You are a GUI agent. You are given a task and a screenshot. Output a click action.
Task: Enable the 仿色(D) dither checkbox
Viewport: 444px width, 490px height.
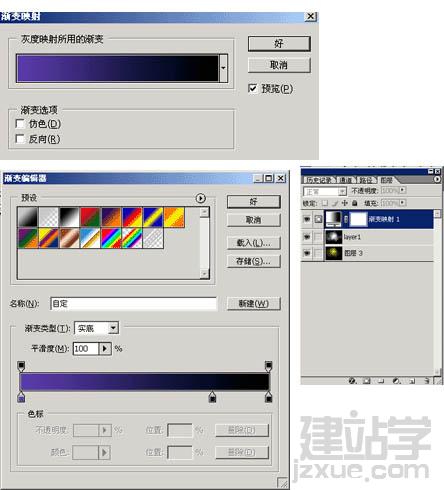coord(20,124)
